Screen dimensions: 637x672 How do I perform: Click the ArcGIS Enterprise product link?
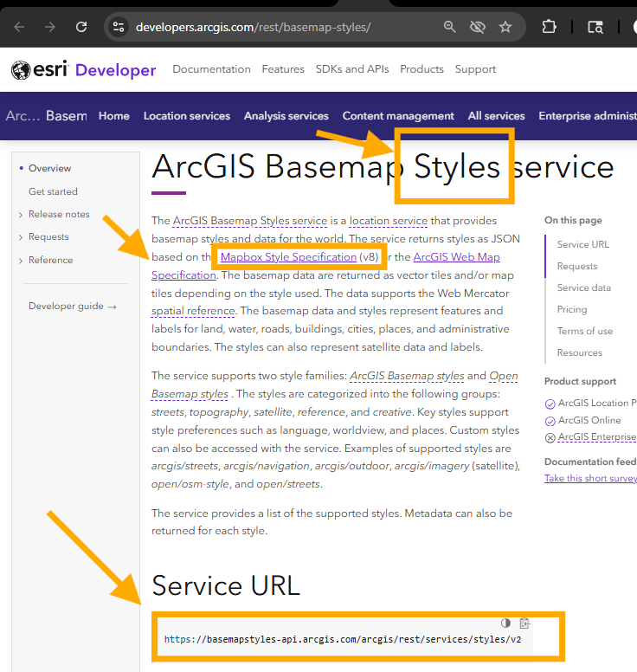597,436
